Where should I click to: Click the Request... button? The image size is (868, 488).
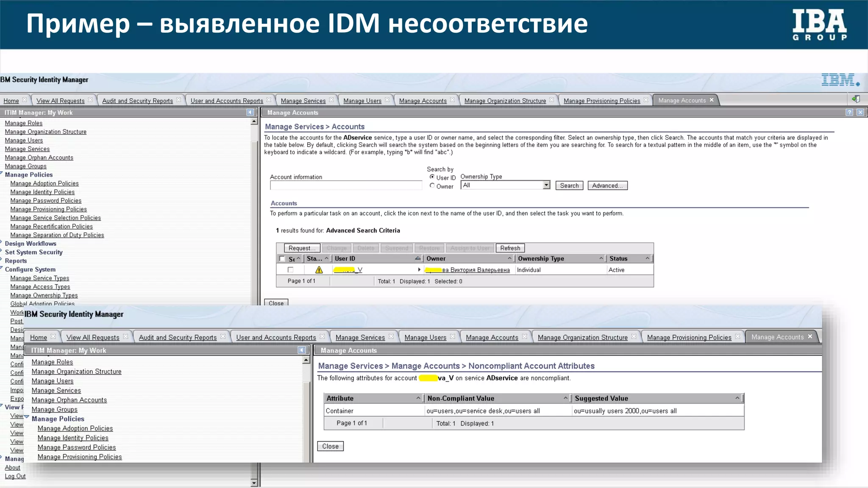point(302,248)
